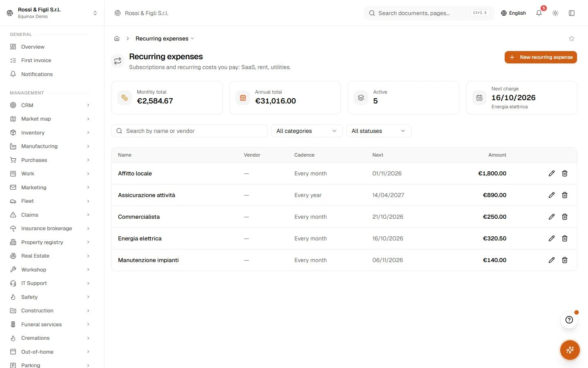
Task: Expand the Workshop sidebar section
Action: pos(50,269)
